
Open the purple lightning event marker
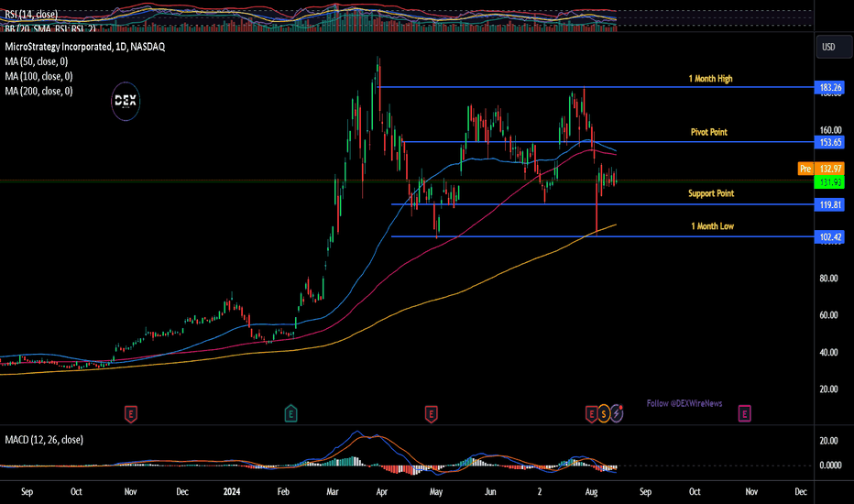point(617,414)
